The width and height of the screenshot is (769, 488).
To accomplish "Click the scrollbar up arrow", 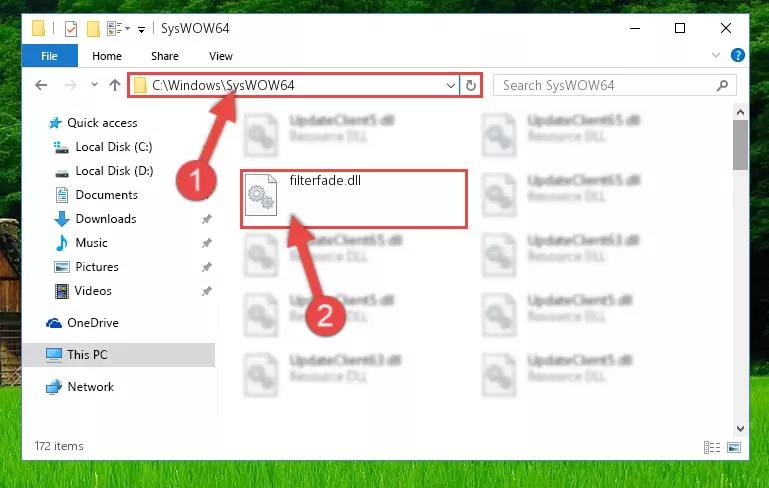I will click(x=741, y=112).
